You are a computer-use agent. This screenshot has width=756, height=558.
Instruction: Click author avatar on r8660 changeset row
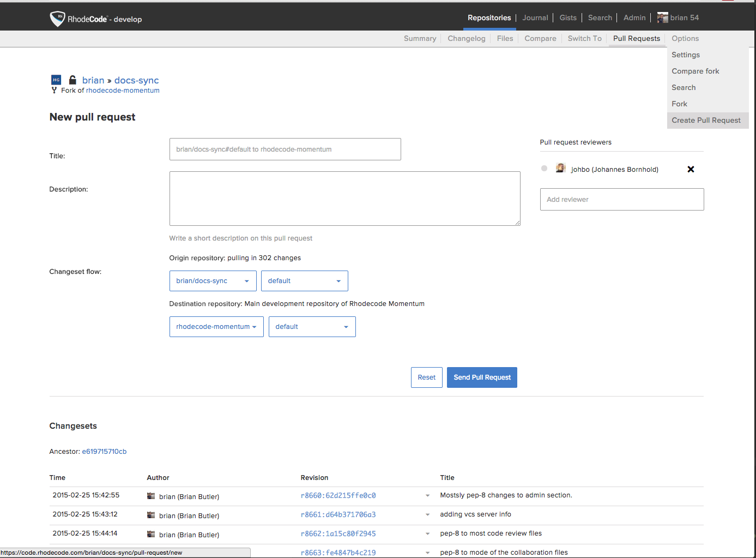(151, 496)
